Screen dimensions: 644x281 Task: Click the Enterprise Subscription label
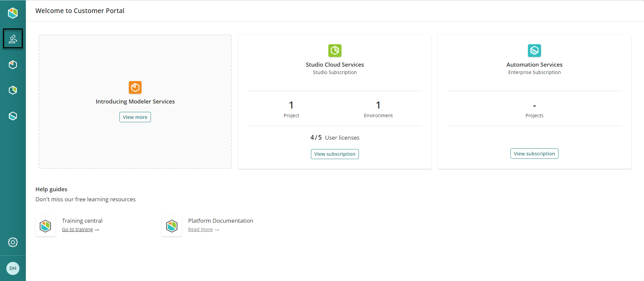tap(534, 72)
